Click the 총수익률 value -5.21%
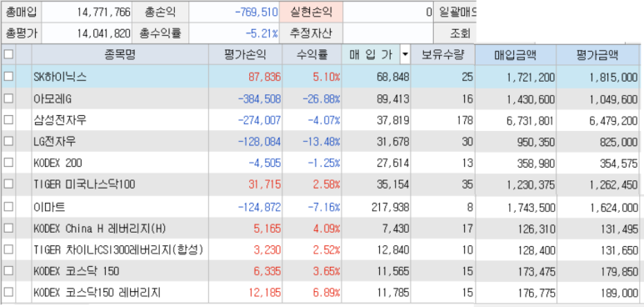This screenshot has width=644, height=307. (262, 33)
